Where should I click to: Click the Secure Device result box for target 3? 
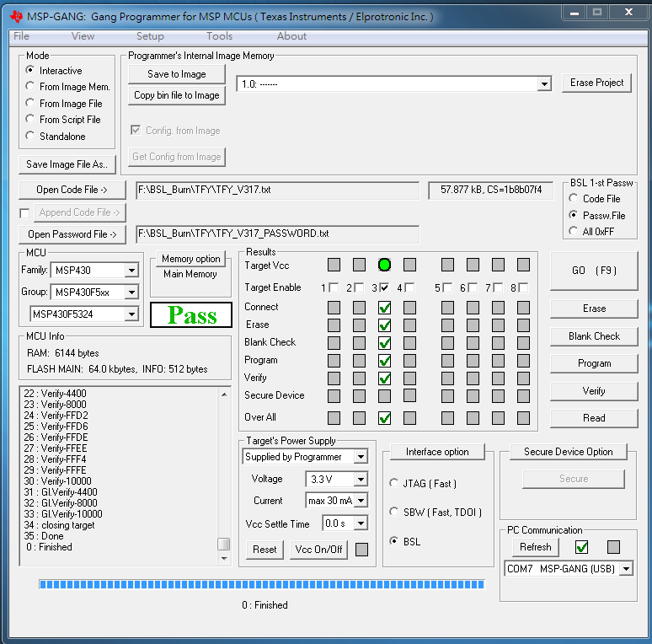[x=384, y=395]
